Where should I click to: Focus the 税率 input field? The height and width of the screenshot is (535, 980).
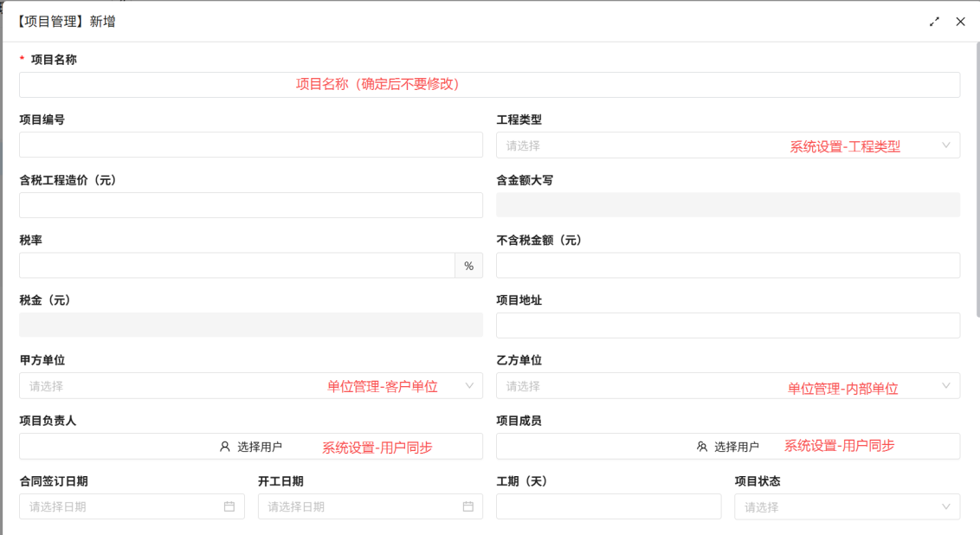(237, 265)
